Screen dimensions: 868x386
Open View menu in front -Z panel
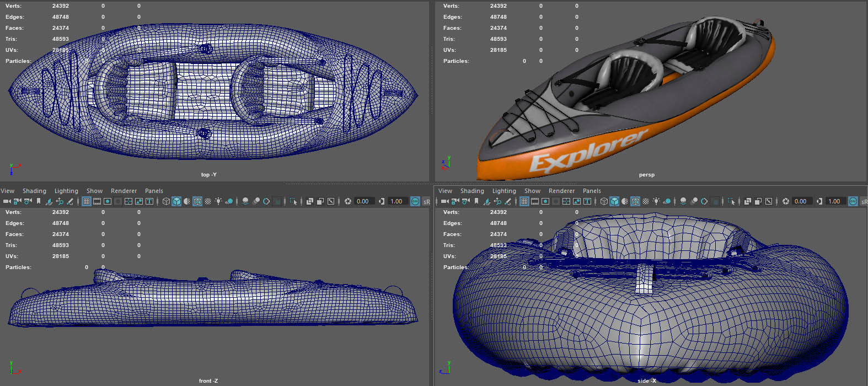(7, 191)
